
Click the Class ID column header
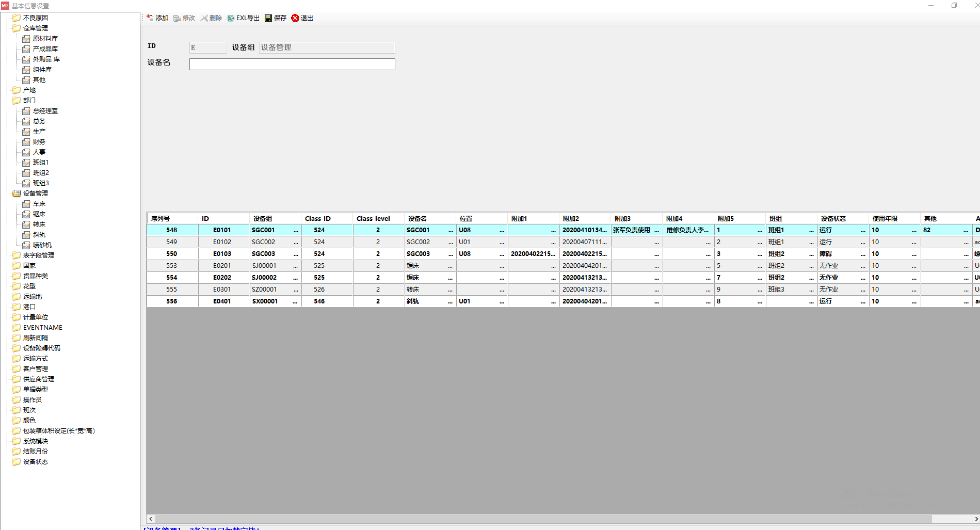tap(327, 219)
